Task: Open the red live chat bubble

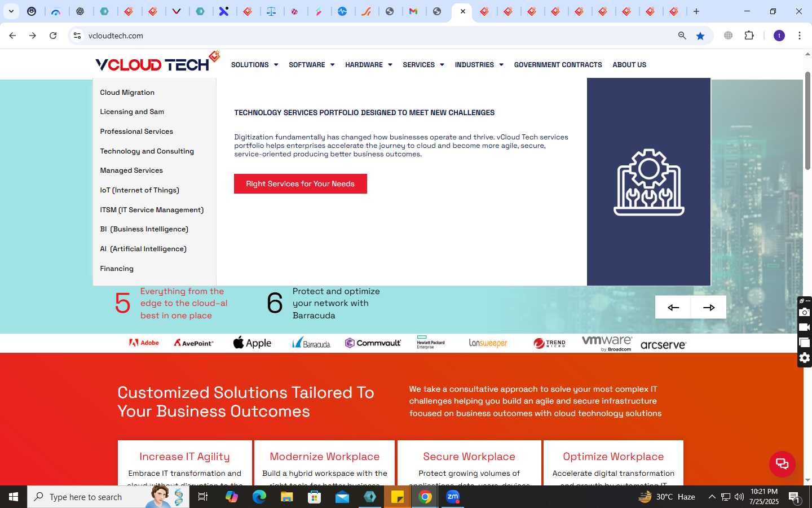Action: point(782,464)
